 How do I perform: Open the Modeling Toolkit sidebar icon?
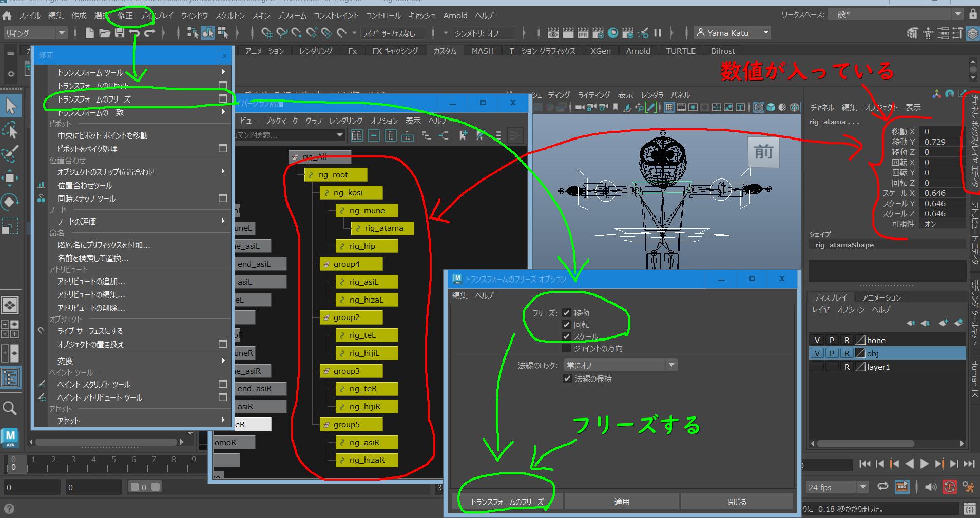click(913, 33)
